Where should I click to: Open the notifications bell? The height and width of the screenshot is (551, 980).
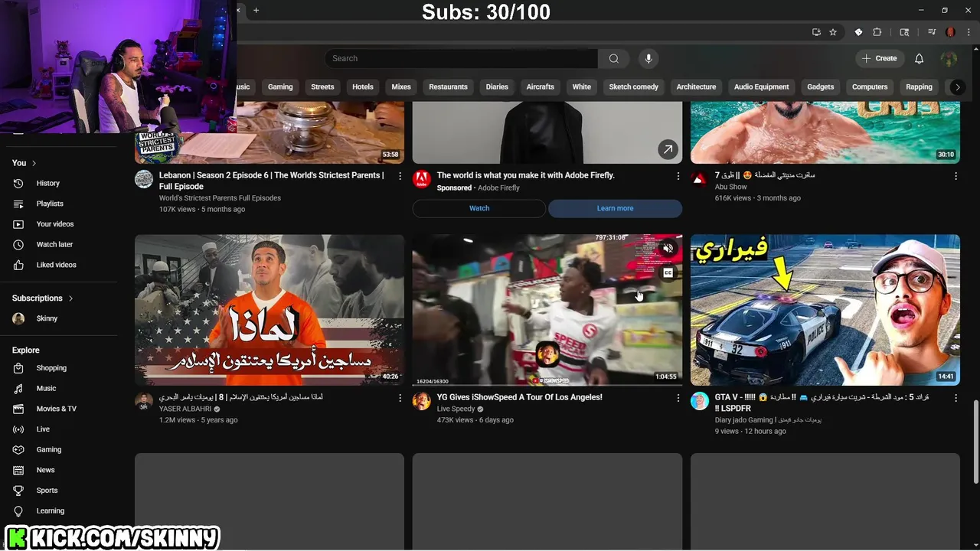[x=920, y=59]
